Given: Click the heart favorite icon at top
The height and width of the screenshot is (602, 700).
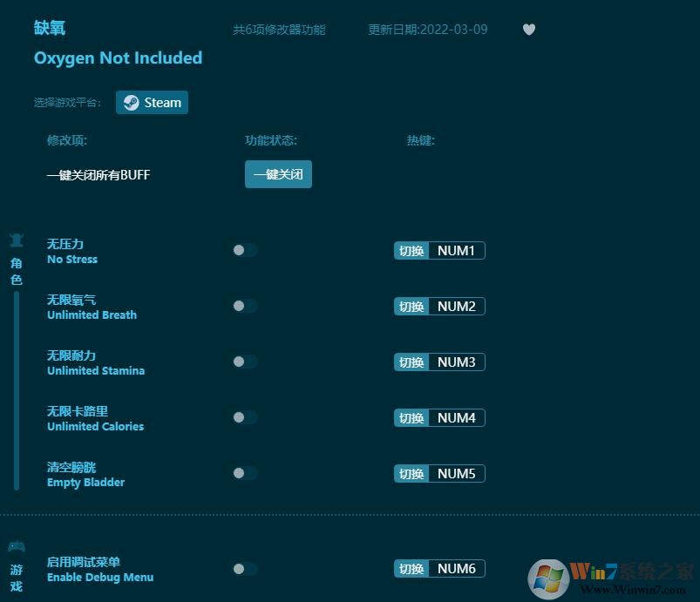Looking at the screenshot, I should click(529, 30).
